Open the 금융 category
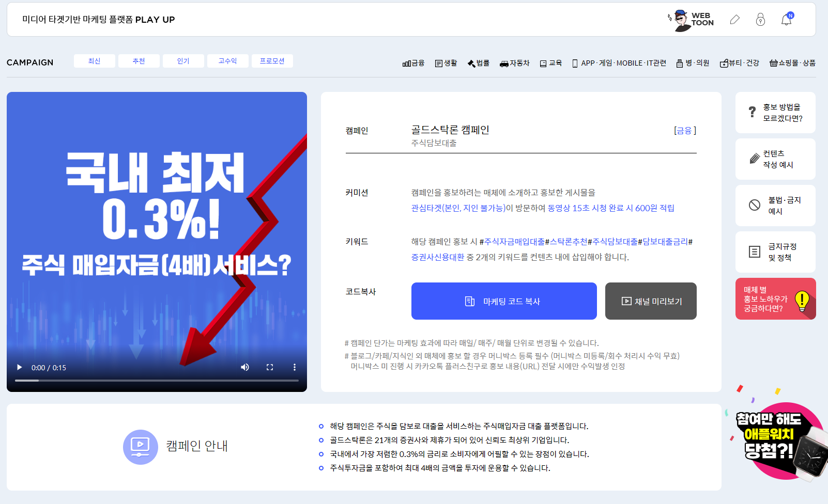The height and width of the screenshot is (504, 828). [413, 63]
